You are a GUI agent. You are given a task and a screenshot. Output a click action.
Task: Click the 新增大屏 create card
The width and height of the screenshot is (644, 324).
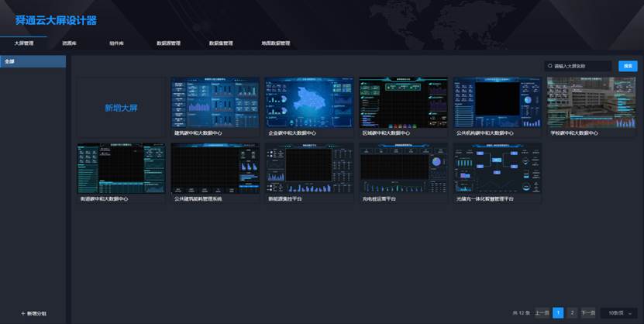pyautogui.click(x=122, y=108)
